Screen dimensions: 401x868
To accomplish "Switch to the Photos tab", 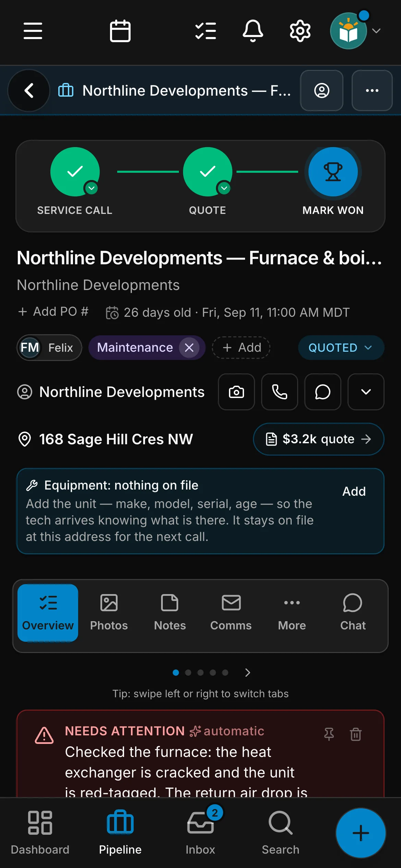I will coord(109,613).
